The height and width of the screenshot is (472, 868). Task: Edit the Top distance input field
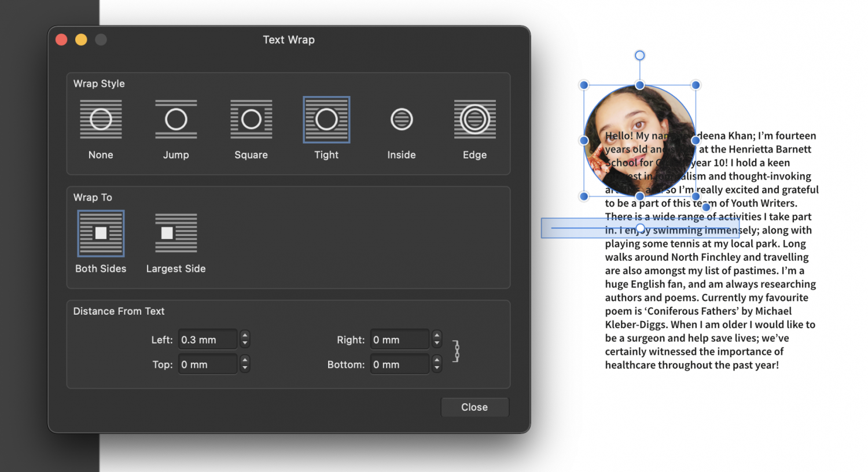click(x=207, y=364)
